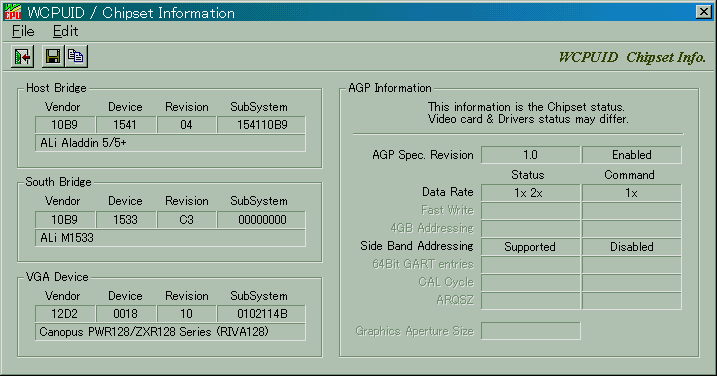Click AGP Spec. Revision value 1.0

coord(530,155)
